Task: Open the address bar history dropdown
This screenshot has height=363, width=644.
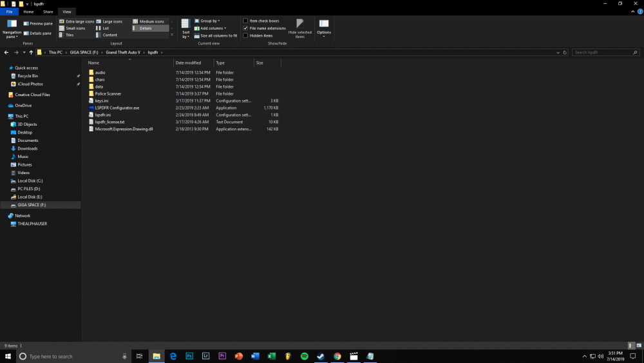Action: tap(558, 53)
